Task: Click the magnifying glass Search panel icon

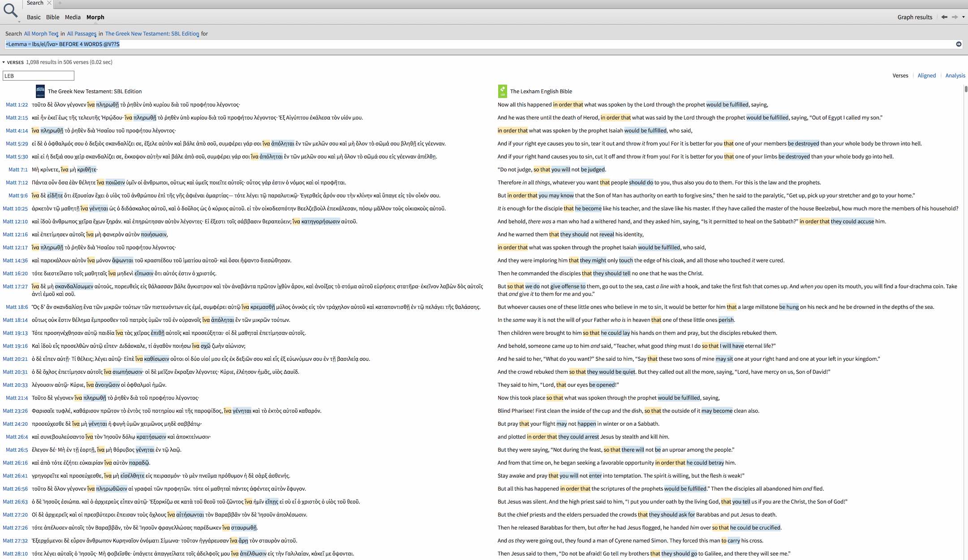Action: 10,10
